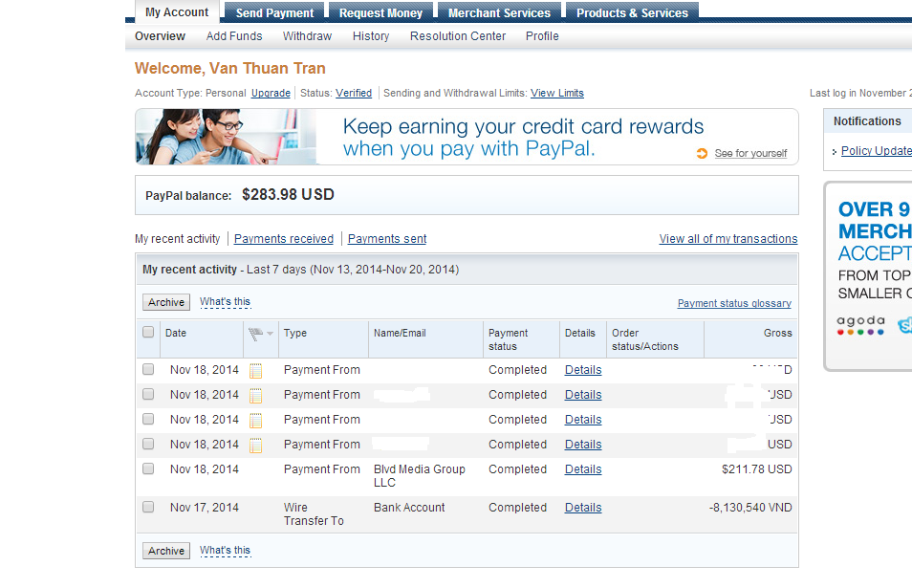Click the Bank Account name cell
912x588 pixels.
coord(409,508)
